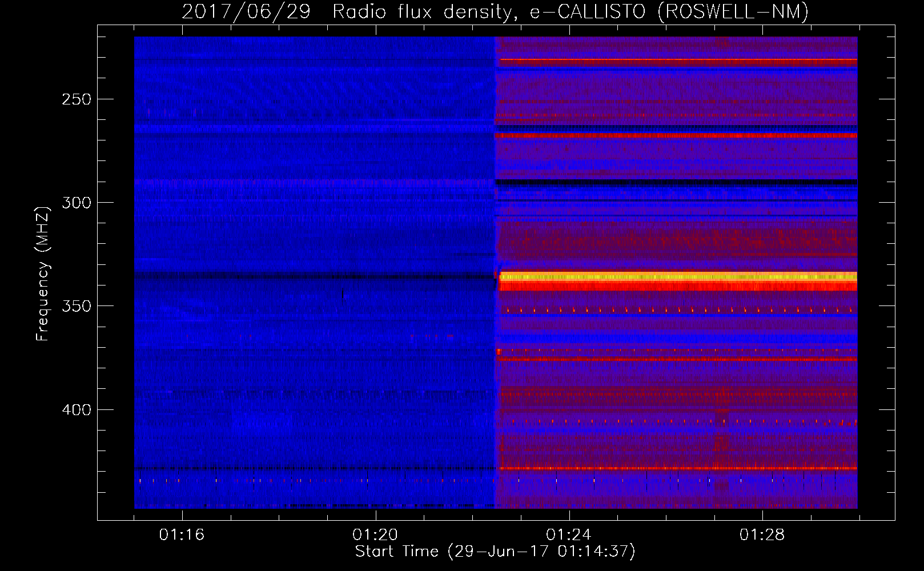Select the 250 frequency tick label
924x571 pixels.
point(77,99)
